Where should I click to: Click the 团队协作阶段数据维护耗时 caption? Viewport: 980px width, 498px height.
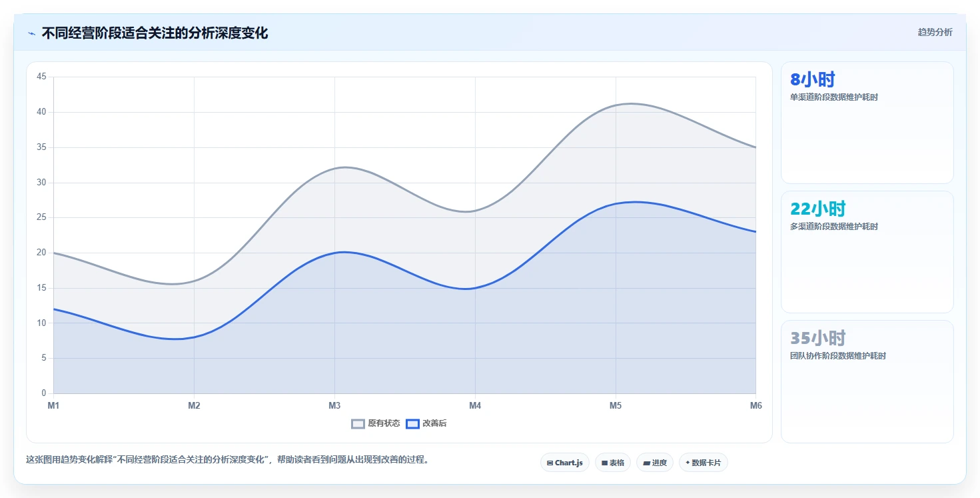tap(838, 356)
